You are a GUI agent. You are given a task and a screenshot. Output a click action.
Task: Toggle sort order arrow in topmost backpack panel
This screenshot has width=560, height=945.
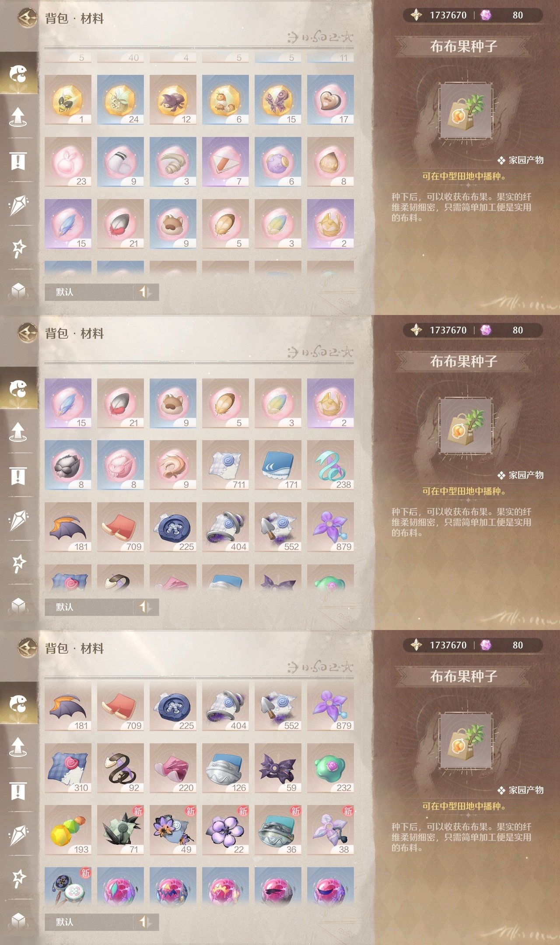145,292
